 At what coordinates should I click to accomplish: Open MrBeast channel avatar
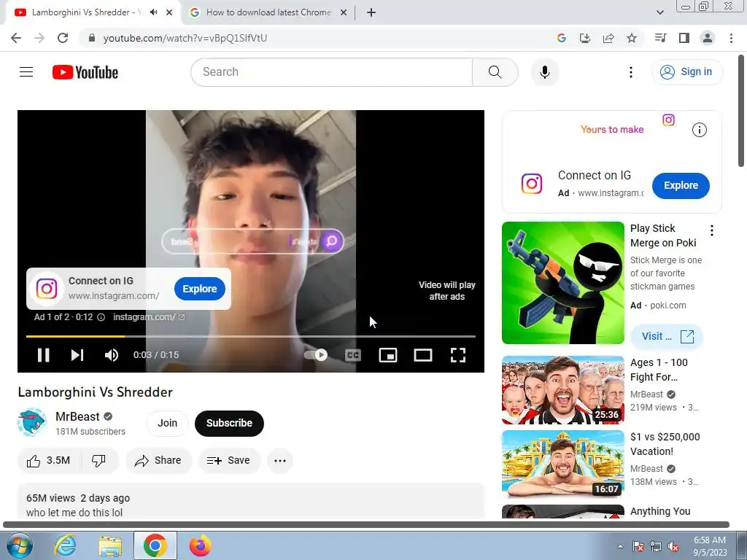(x=32, y=422)
